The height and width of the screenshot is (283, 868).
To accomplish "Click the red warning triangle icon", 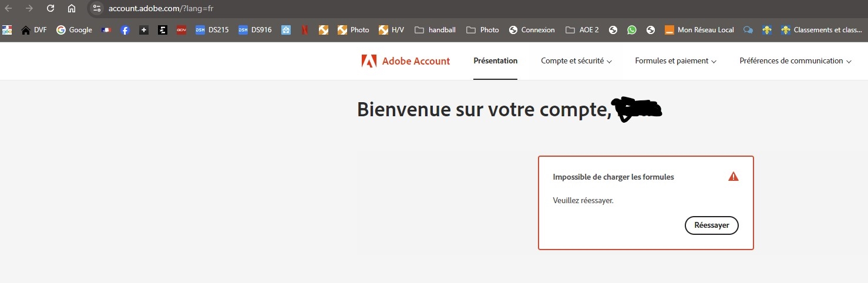I will tap(733, 176).
